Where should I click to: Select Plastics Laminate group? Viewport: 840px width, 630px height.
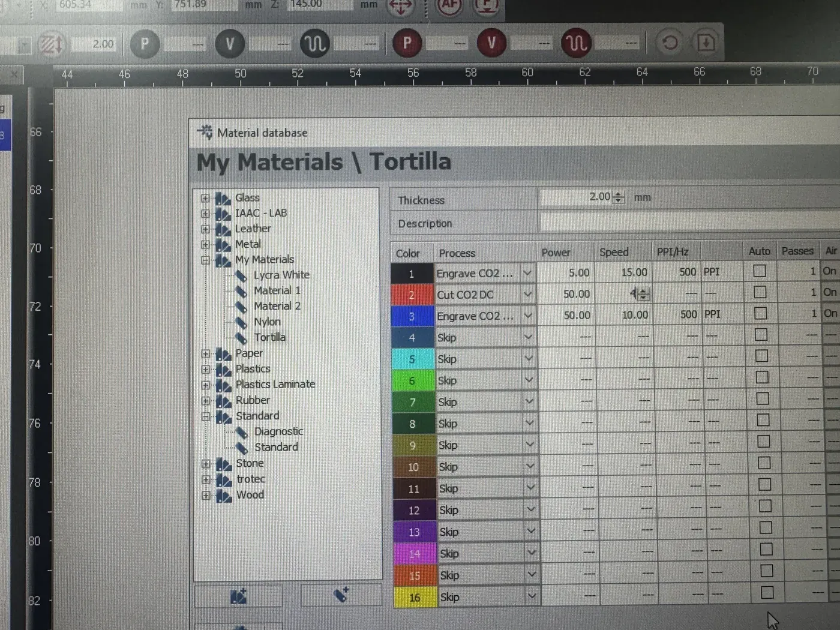click(275, 384)
